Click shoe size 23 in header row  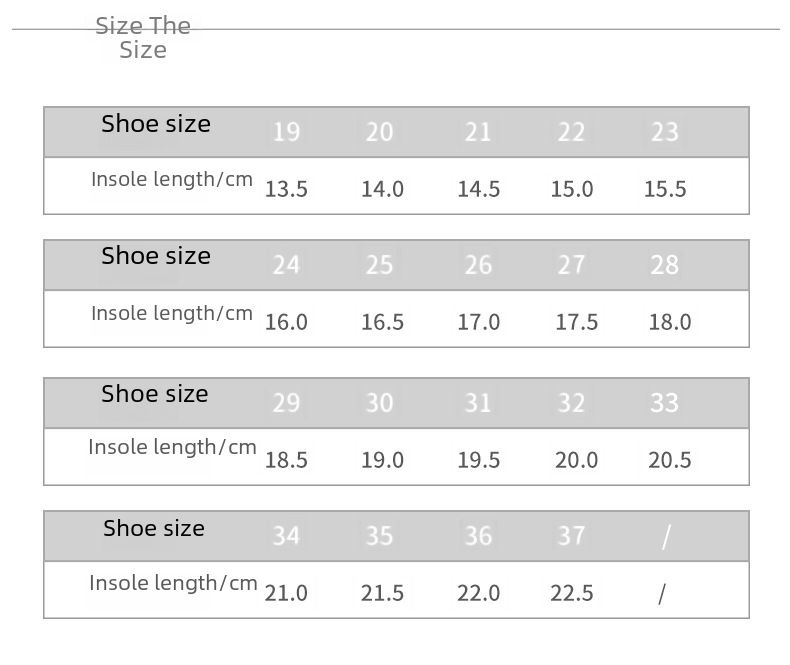point(665,132)
